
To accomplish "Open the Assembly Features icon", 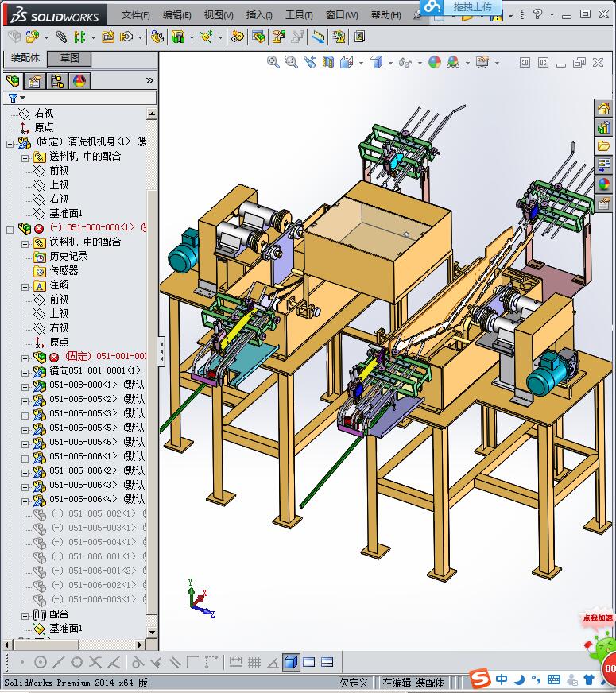I will click(x=178, y=37).
